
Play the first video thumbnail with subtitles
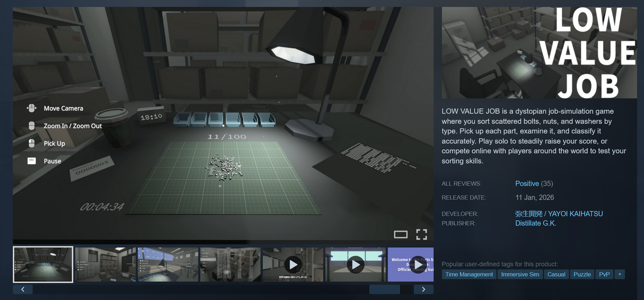click(293, 265)
